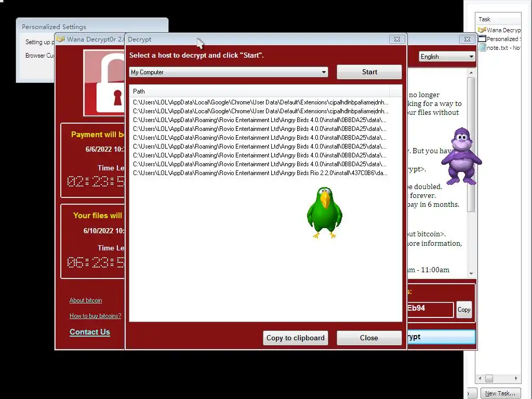The image size is (532, 399).
Task: Click 'Select a host to decrypt' instruction text
Action: point(196,55)
